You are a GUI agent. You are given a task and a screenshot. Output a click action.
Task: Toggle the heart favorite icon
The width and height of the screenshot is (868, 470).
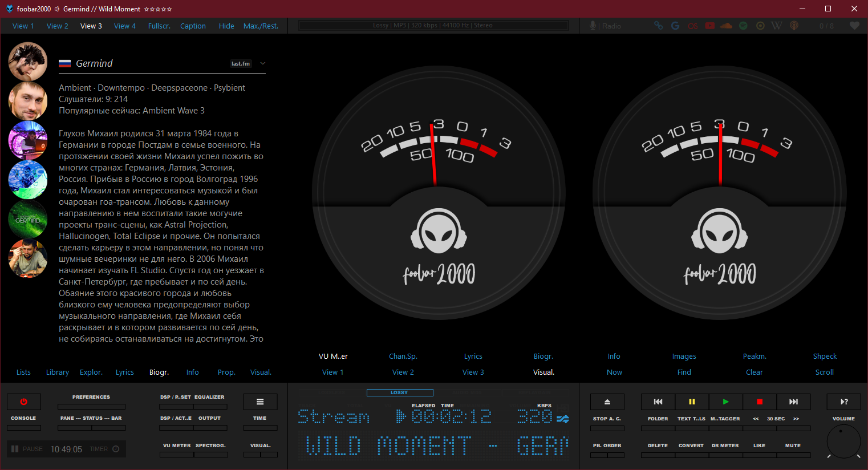coord(854,26)
